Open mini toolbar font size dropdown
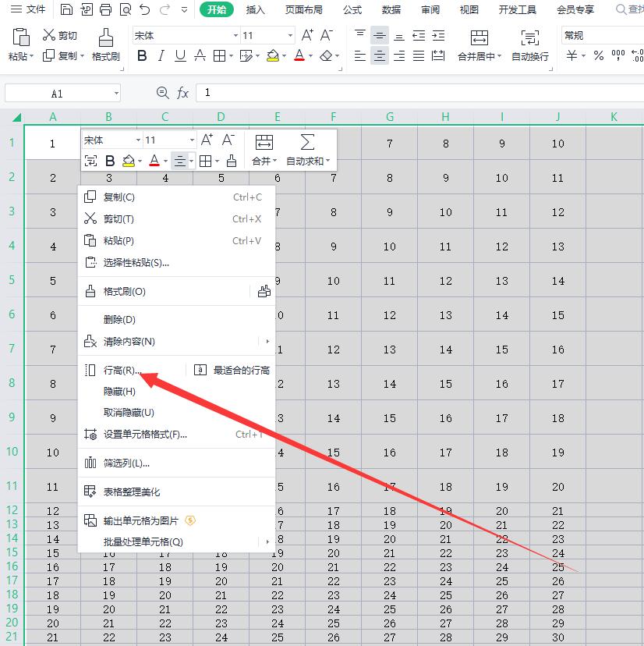The height and width of the screenshot is (646, 644). (192, 140)
